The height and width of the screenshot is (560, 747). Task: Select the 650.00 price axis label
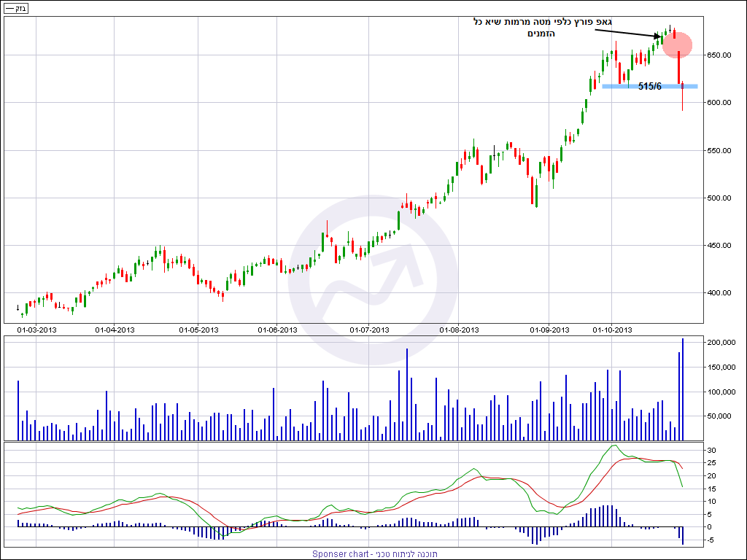[x=718, y=55]
